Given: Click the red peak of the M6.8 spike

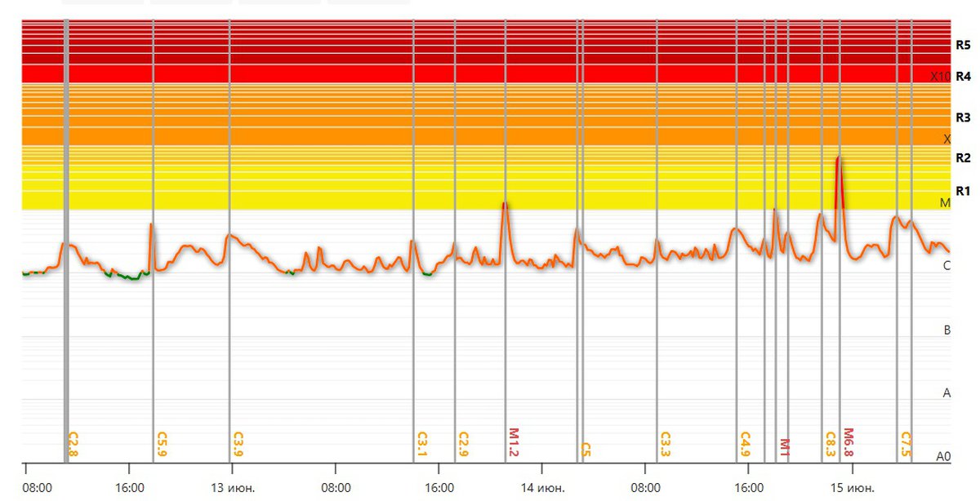Looking at the screenshot, I should (838, 159).
